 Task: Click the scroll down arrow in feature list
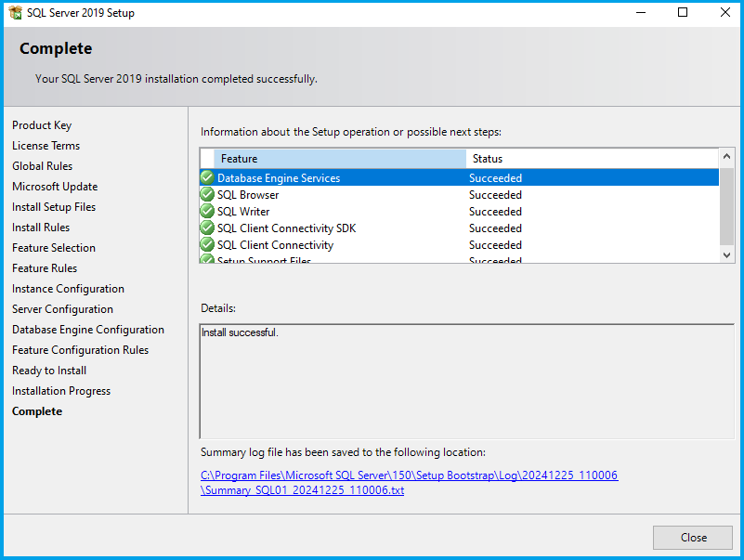(727, 254)
